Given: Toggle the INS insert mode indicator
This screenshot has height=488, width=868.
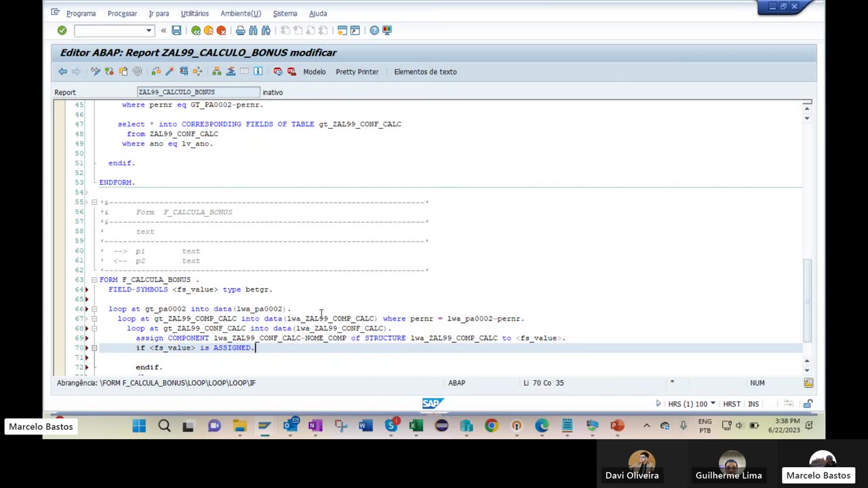Looking at the screenshot, I should tap(753, 404).
